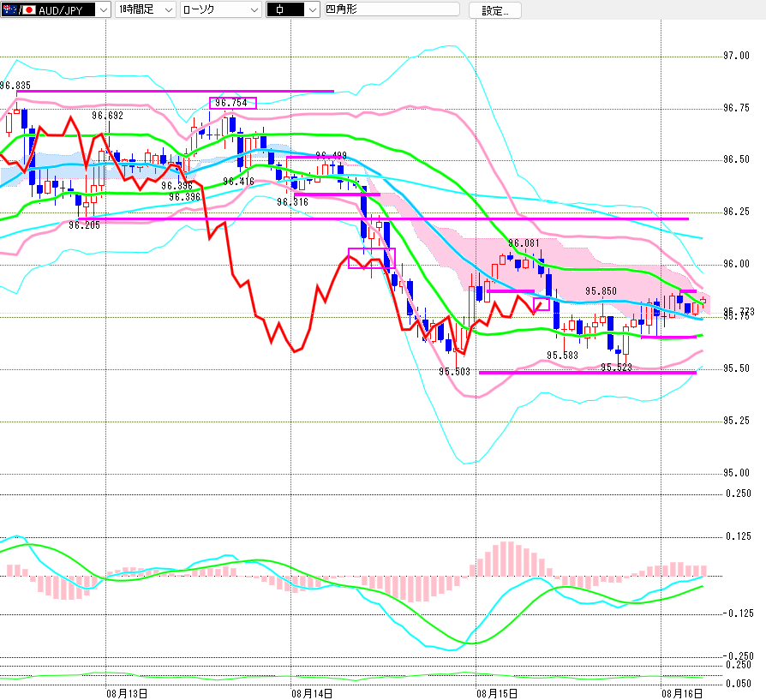The image size is (766, 700).
Task: Click the 96.835 high price label
Action: point(15,86)
